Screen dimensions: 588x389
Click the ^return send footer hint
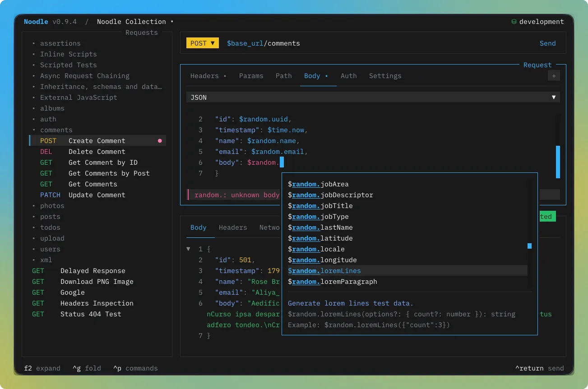tap(540, 368)
